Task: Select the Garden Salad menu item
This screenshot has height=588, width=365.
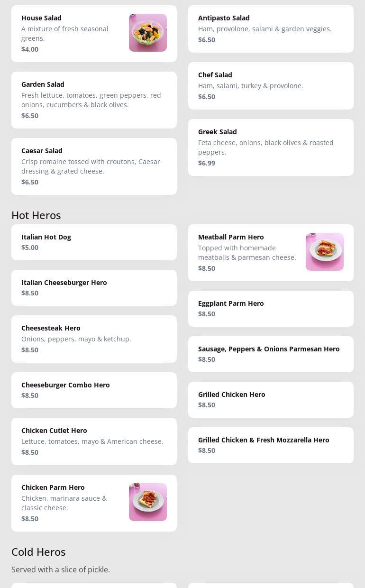Action: pos(94,100)
